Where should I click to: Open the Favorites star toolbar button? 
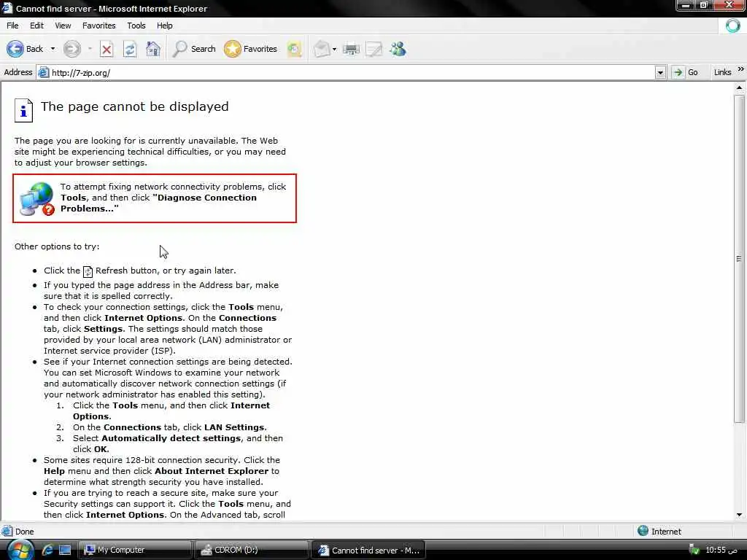251,49
